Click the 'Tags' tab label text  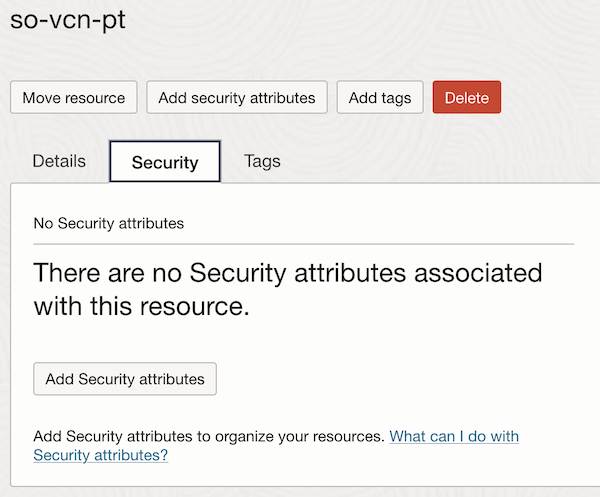pos(262,161)
